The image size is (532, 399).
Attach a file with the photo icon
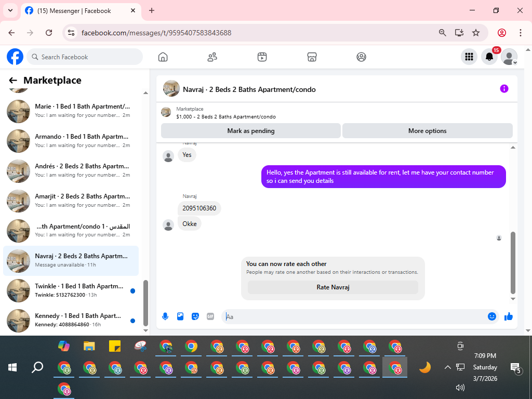coord(180,316)
